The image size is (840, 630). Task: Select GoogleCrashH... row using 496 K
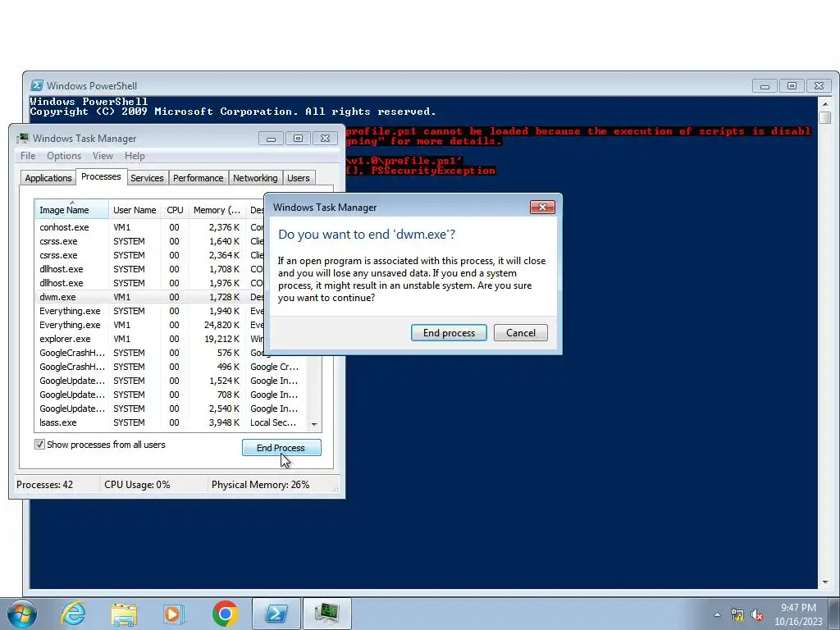[x=171, y=367]
